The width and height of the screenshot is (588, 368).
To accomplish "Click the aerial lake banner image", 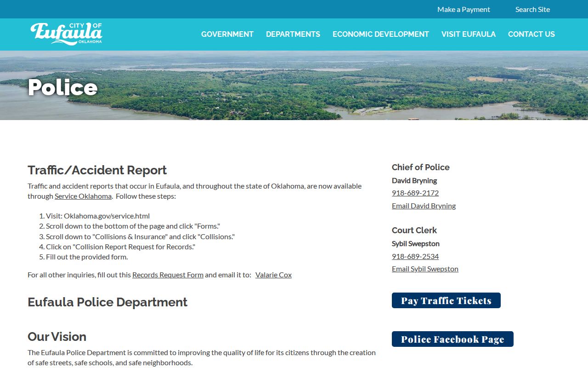I will pyautogui.click(x=294, y=85).
